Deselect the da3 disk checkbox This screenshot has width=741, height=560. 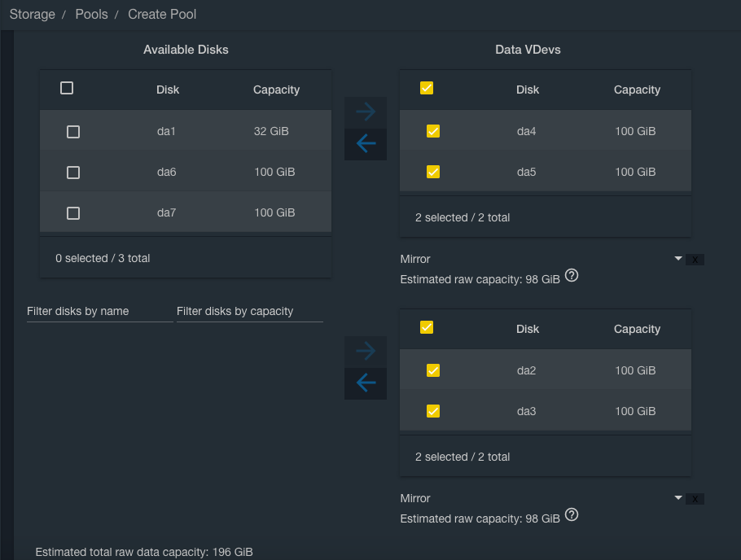(x=433, y=411)
